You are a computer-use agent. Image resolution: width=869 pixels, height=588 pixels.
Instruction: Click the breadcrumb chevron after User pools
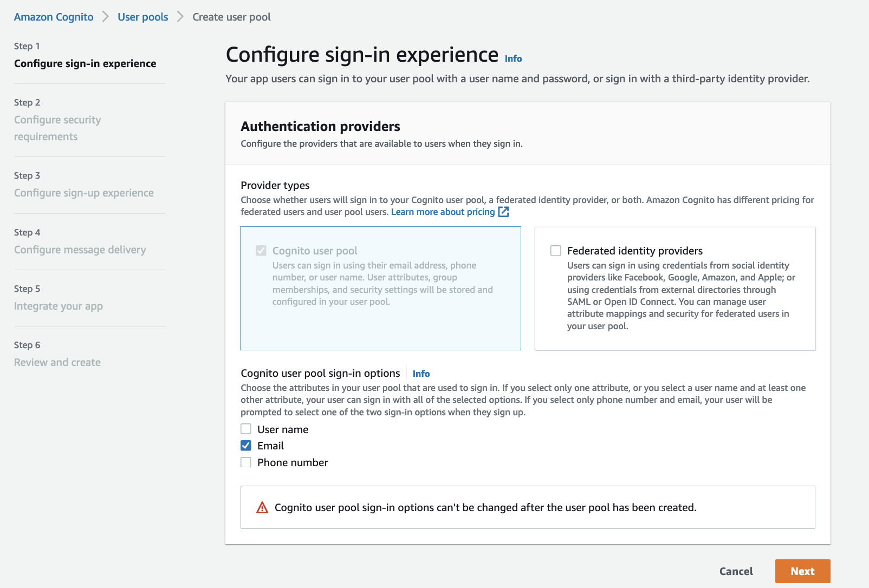point(180,17)
